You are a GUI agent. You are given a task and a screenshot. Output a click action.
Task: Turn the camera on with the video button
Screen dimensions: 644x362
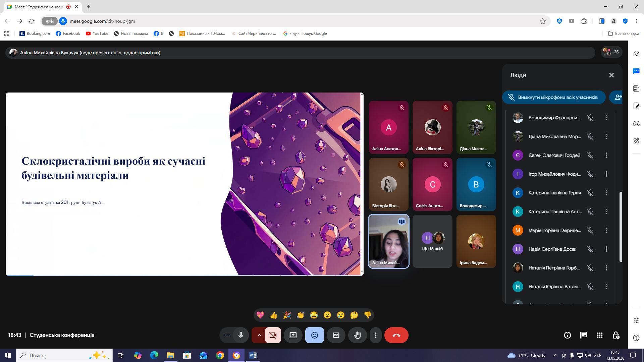pyautogui.click(x=273, y=335)
